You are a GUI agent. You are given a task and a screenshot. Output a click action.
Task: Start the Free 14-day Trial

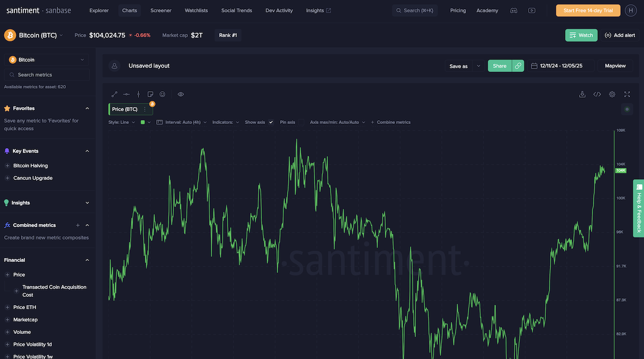pos(588,10)
